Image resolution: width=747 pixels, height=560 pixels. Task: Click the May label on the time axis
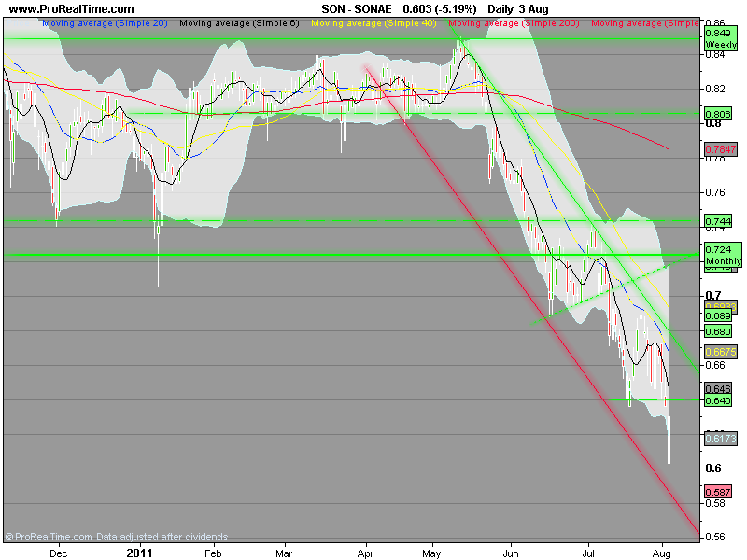pyautogui.click(x=431, y=553)
